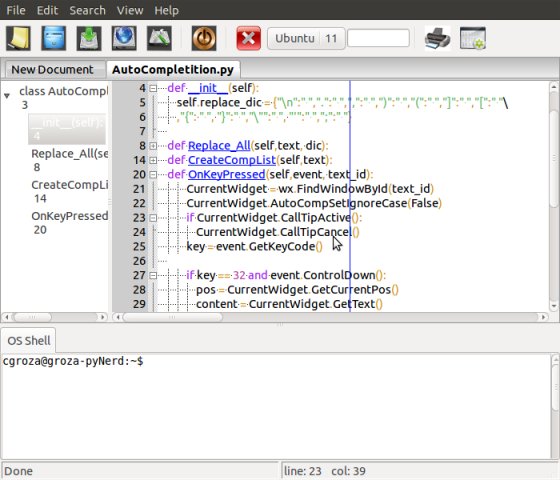The image size is (560, 480).
Task: Open the View menu
Action: coord(130,10)
